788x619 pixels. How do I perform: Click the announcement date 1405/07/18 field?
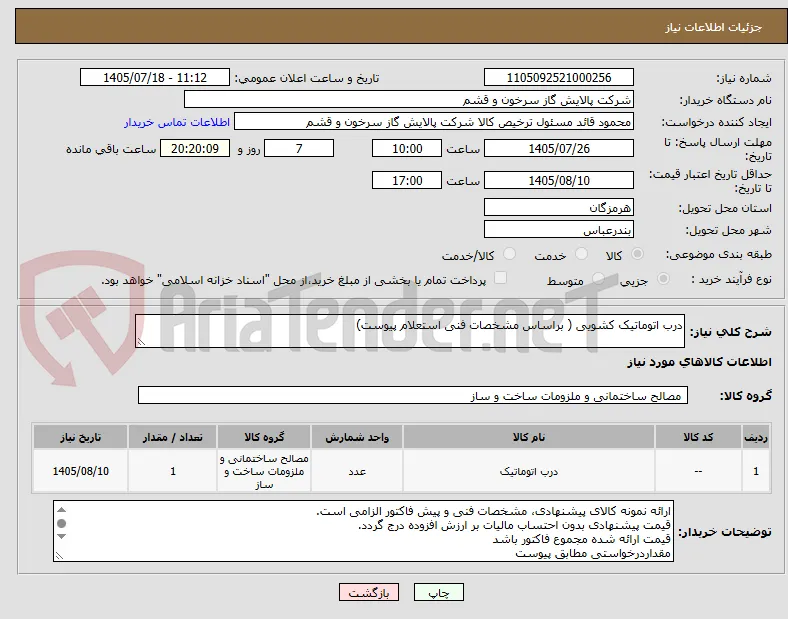(155, 77)
